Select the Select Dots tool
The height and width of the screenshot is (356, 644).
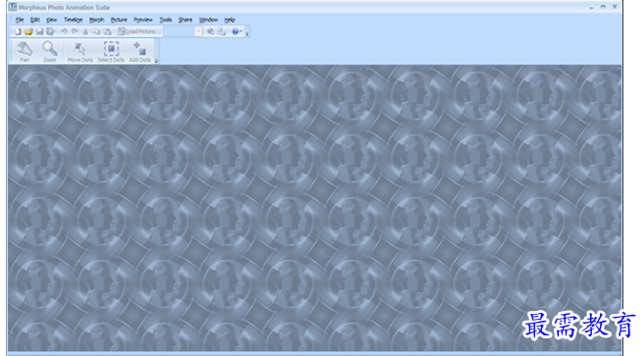[x=111, y=51]
